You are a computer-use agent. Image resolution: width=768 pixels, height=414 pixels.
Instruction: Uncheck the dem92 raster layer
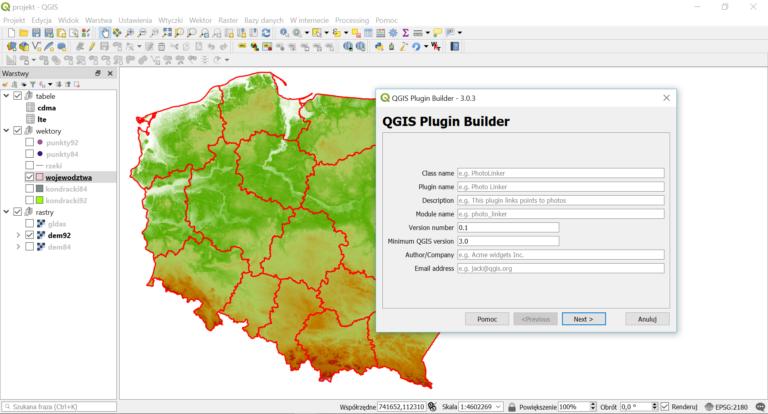(29, 235)
